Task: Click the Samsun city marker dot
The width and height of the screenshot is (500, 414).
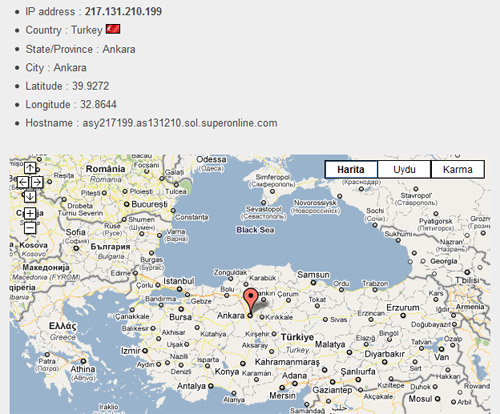Action: coord(313,283)
